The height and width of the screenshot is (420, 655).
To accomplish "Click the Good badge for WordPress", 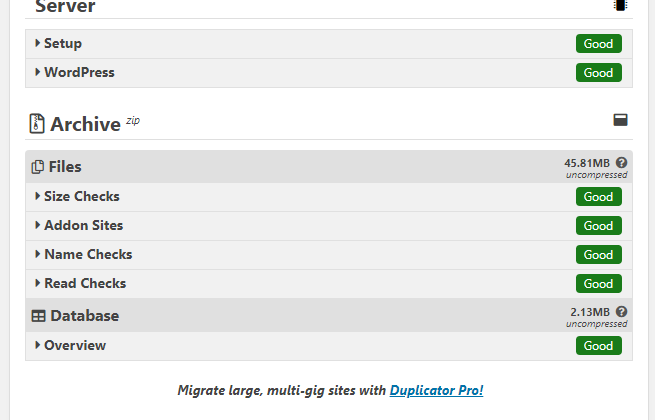I will (x=599, y=73).
